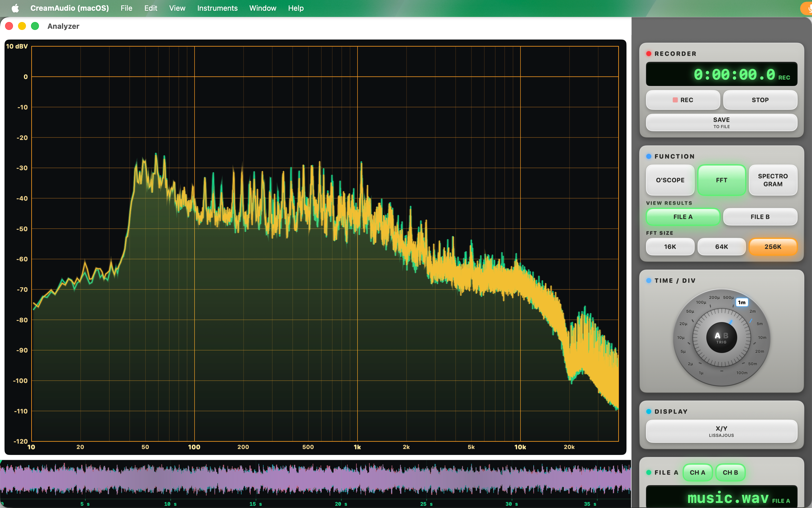This screenshot has height=508, width=812.
Task: Toggle CH A for File A
Action: click(697, 472)
